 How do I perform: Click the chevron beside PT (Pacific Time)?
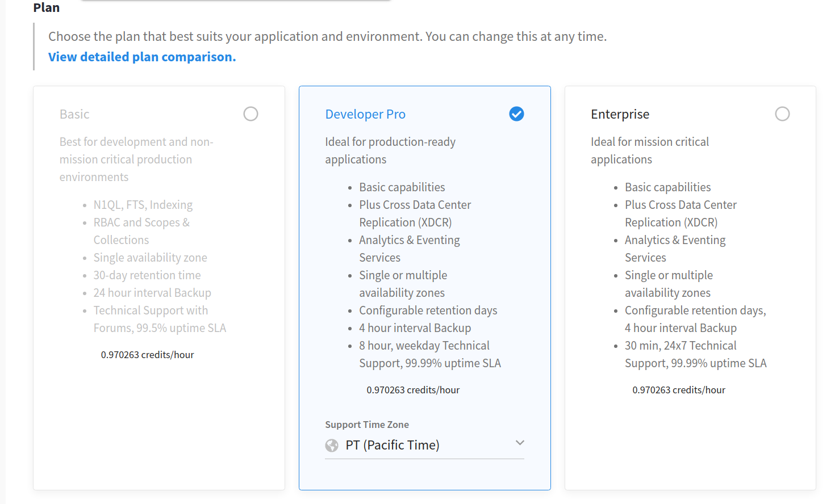coord(520,443)
